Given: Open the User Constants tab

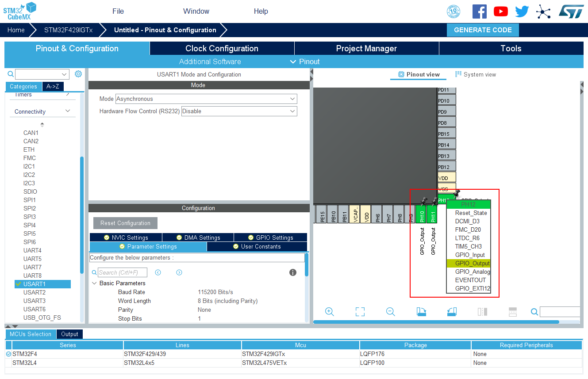Looking at the screenshot, I should [257, 247].
